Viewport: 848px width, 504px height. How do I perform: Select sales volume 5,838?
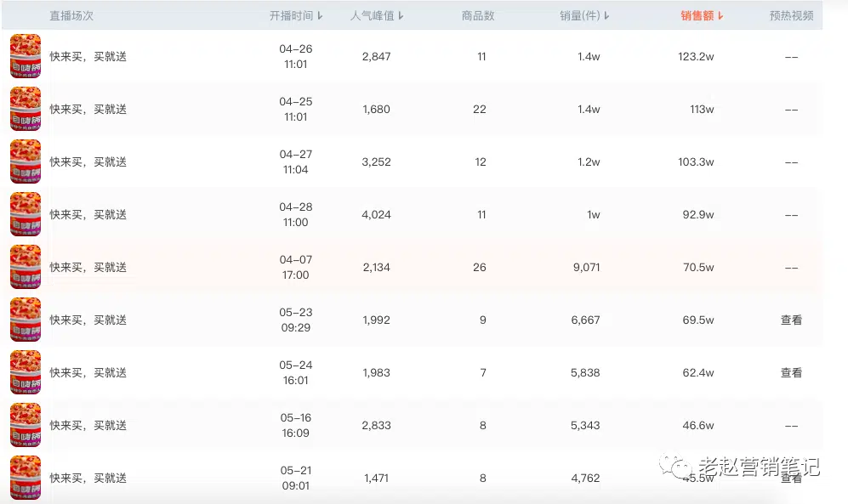(x=586, y=373)
